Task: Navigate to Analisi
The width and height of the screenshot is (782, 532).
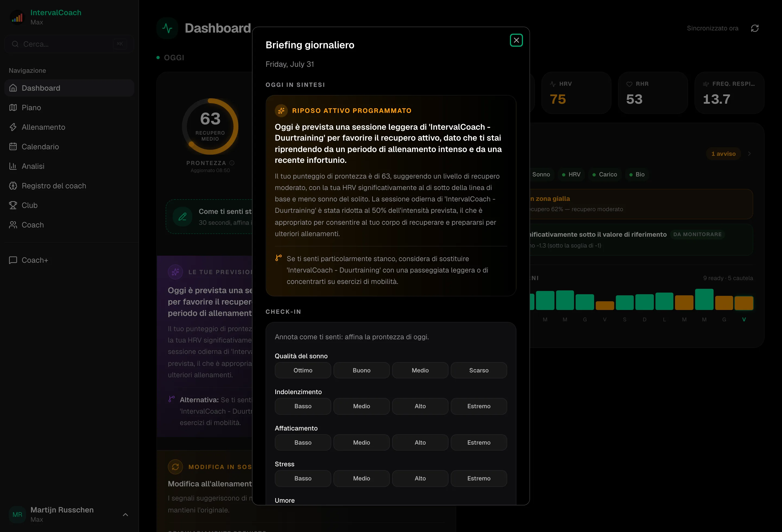Action: coord(69,166)
